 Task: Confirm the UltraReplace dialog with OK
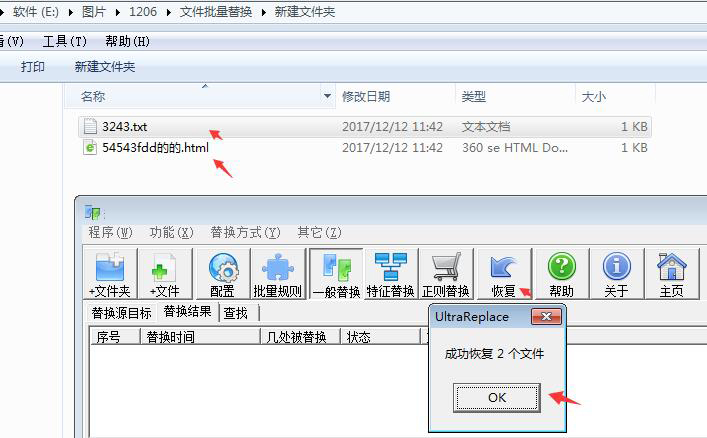click(x=497, y=397)
